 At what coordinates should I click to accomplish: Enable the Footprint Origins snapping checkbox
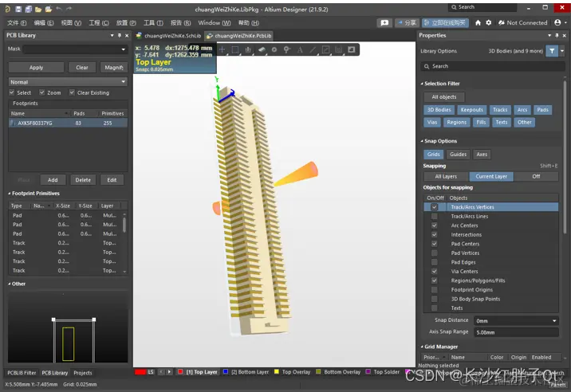(434, 290)
